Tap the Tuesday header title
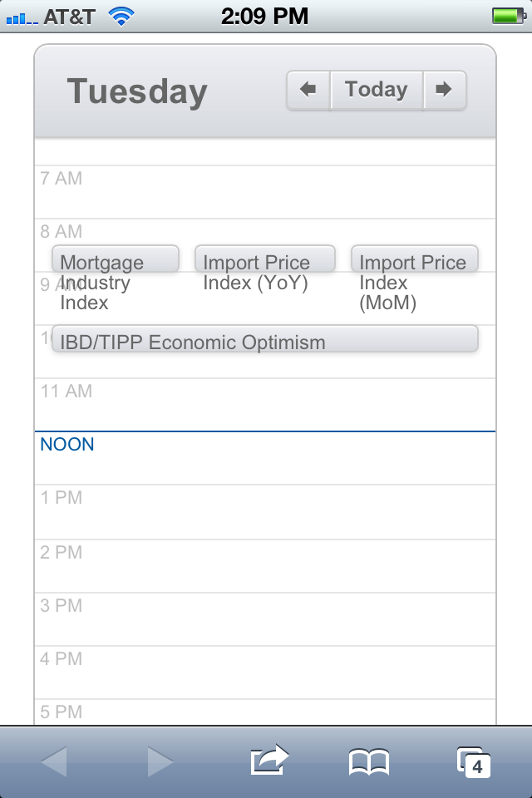This screenshot has height=798, width=532. click(x=137, y=92)
